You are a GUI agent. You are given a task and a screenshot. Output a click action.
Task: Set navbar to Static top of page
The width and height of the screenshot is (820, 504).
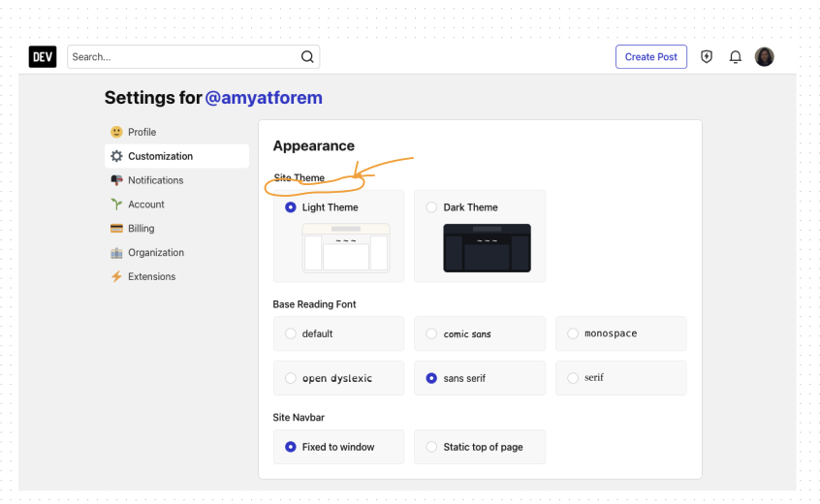pos(431,447)
